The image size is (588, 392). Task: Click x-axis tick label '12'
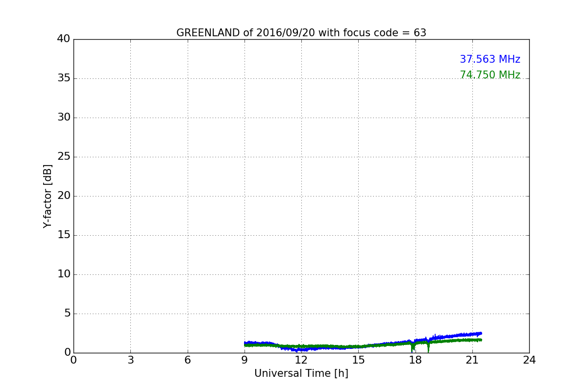[301, 360]
